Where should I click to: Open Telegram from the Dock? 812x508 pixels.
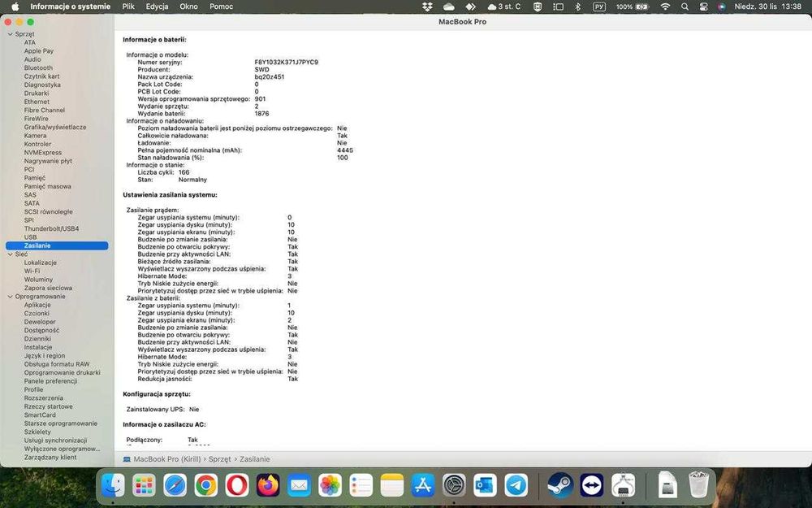pyautogui.click(x=516, y=486)
